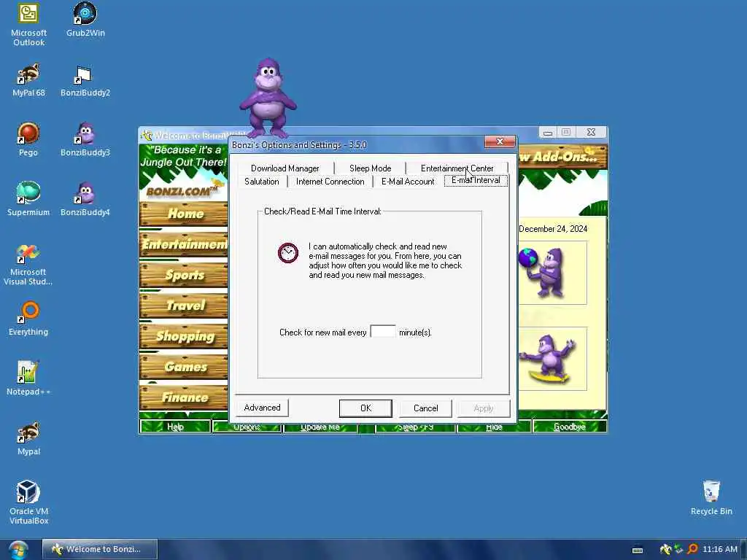Open Sports in Bonzi sidebar
Screen dimensions: 747x560
[x=184, y=275]
